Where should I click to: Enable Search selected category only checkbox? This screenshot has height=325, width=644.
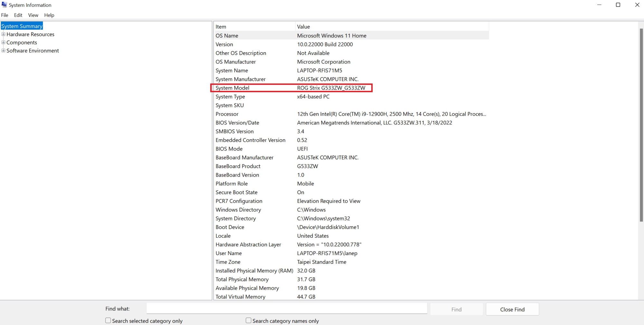pyautogui.click(x=108, y=320)
